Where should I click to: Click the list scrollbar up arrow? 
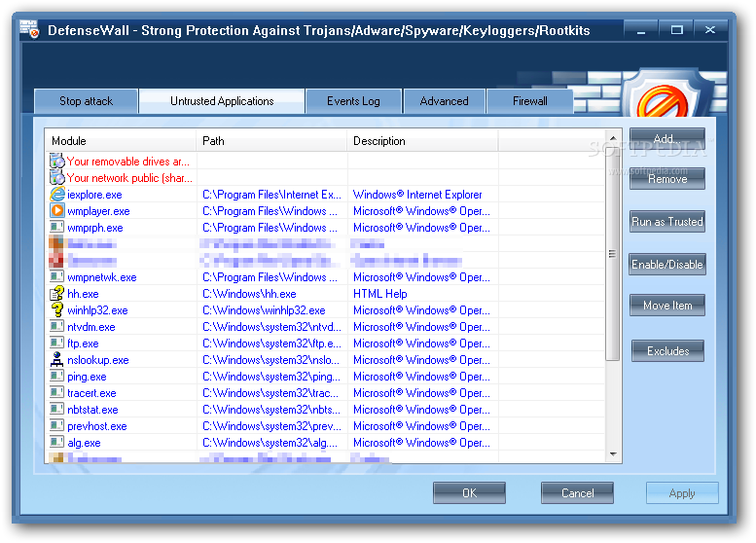pos(613,138)
